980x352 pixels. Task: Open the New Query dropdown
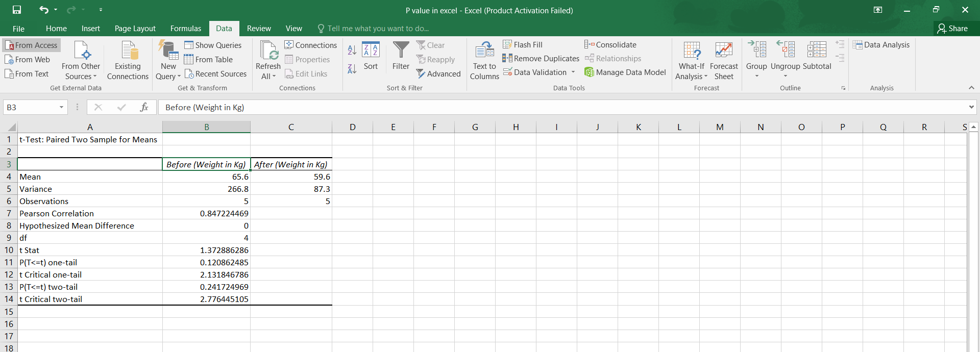168,60
